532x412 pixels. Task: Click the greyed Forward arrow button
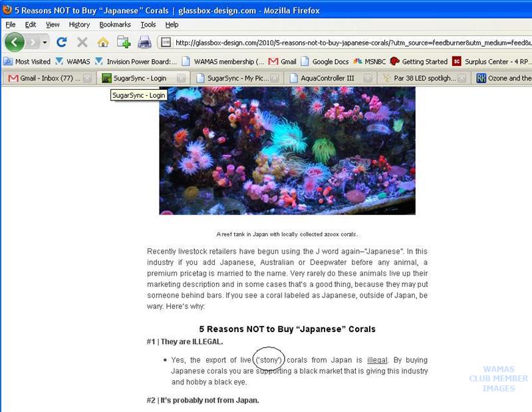point(33,43)
